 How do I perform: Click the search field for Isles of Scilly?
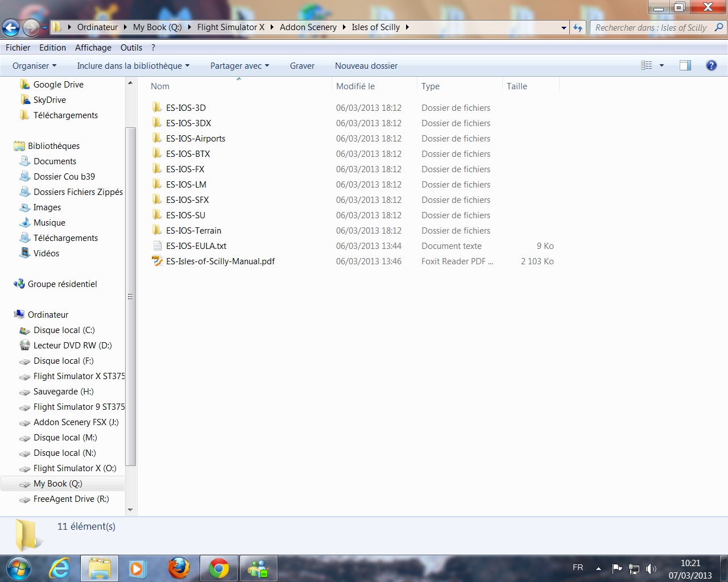coord(651,27)
